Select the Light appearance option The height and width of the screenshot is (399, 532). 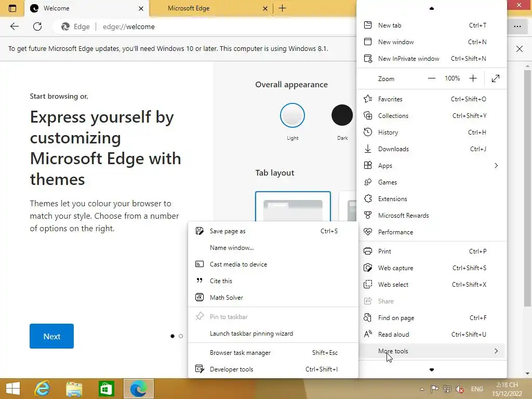[x=292, y=115]
